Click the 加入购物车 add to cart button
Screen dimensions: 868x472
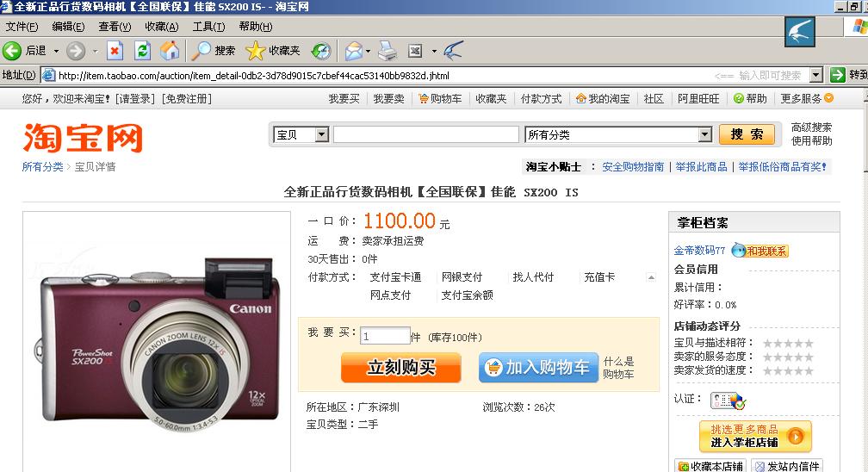[x=539, y=367]
